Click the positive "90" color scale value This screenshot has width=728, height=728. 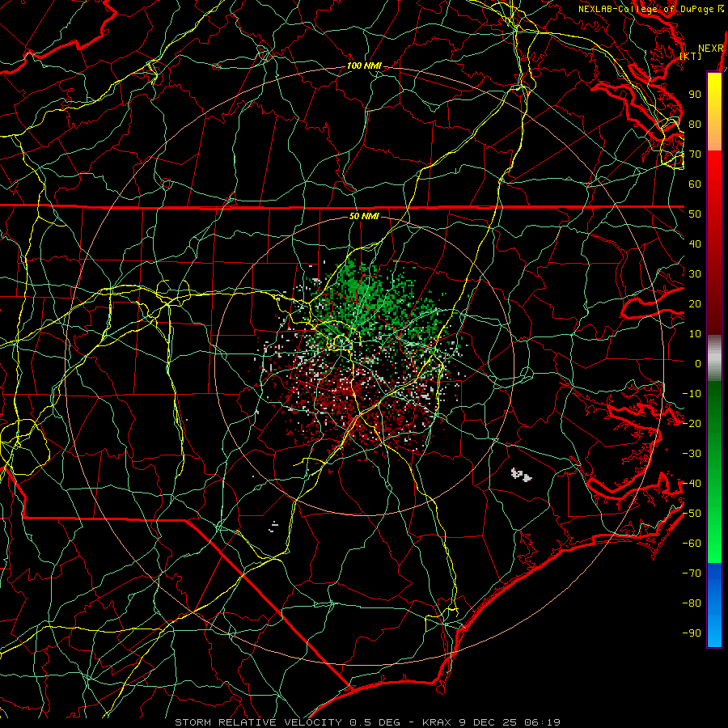[x=695, y=95]
